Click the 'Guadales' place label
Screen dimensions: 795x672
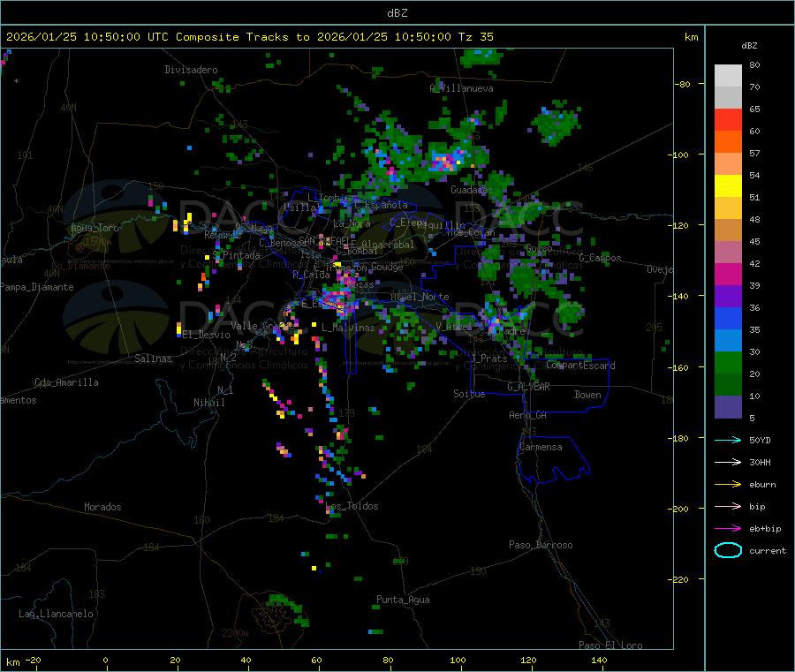click(x=472, y=190)
